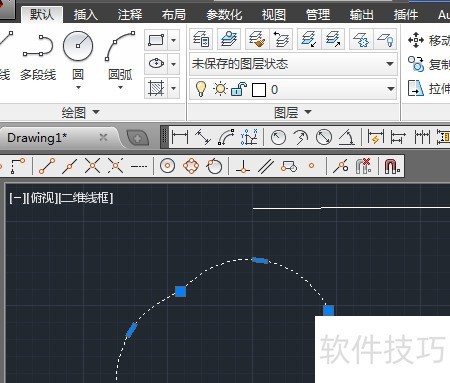450x383 pixels.
Task: Pick the Snap to Tangent icon
Action: [214, 166]
